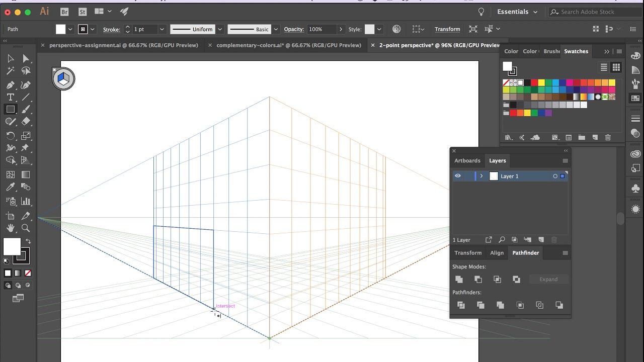Click the Transform button in control bar

point(447,29)
